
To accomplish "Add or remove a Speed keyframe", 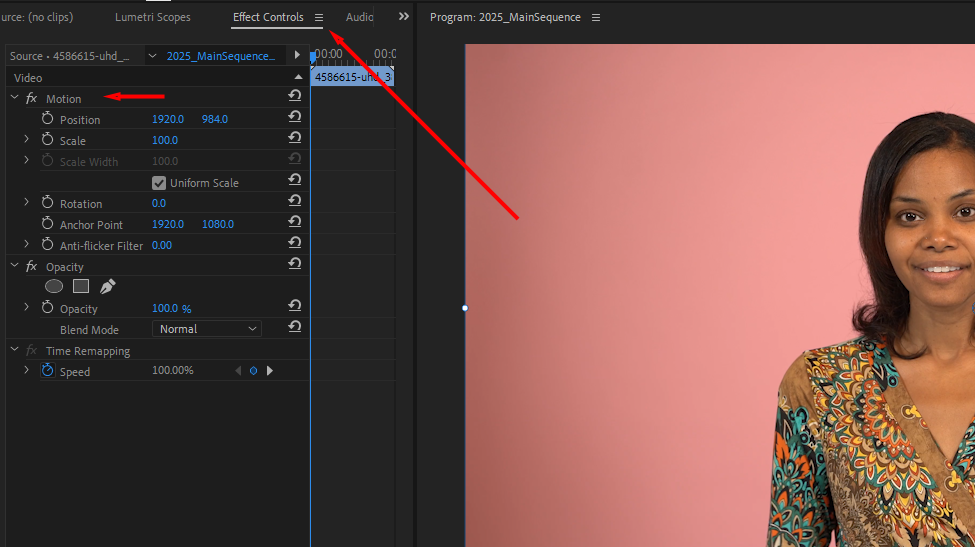I will [x=254, y=371].
